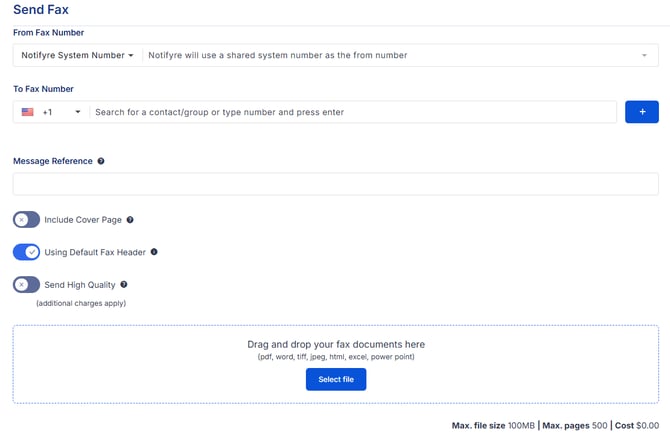Enable the Include Cover Page toggle
Viewport: 670px width, 443px height.
[26, 220]
